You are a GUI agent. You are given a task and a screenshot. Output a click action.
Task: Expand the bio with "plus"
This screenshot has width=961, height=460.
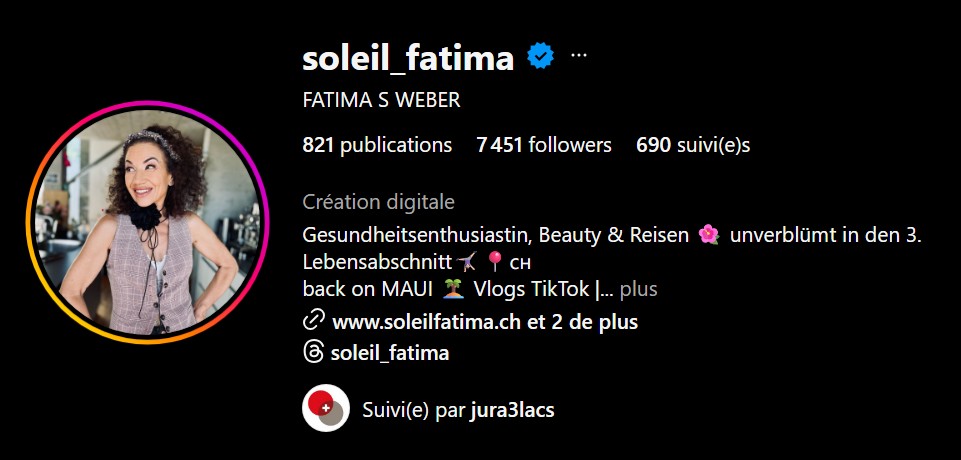639,288
